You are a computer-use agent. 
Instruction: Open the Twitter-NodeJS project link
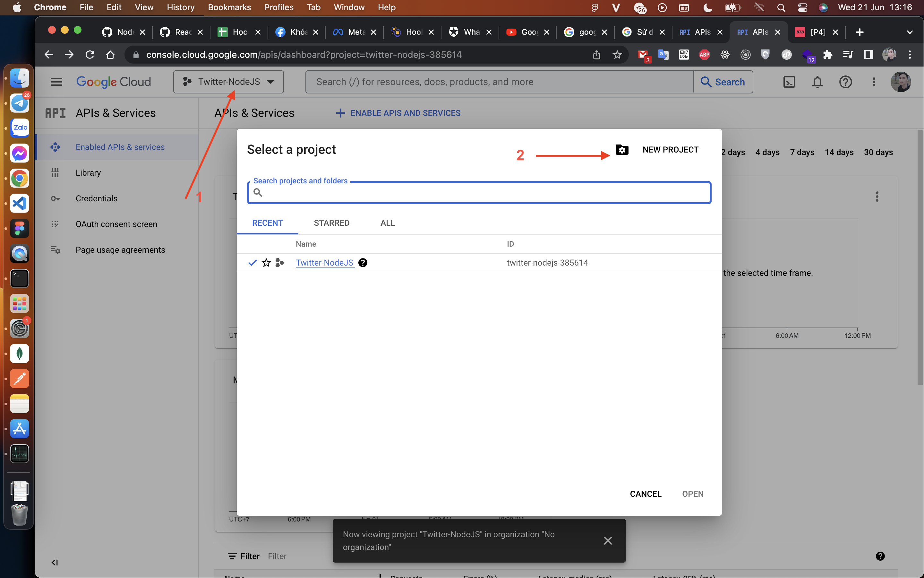325,263
